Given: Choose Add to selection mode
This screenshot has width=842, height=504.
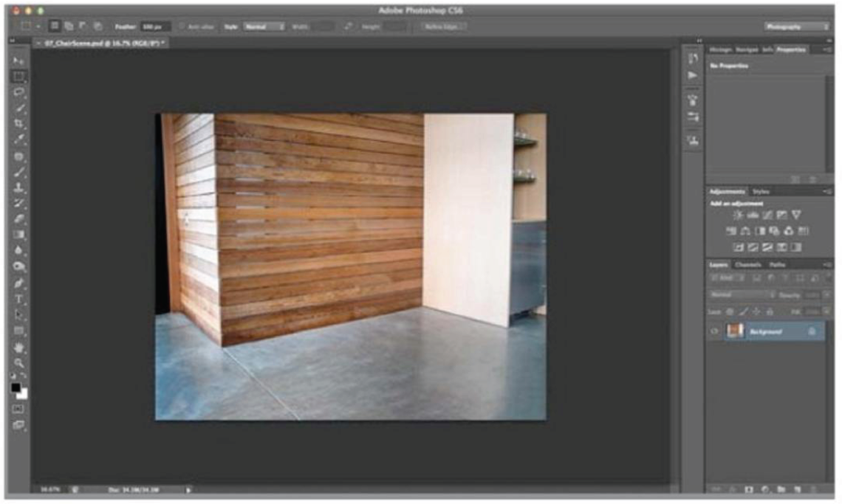Looking at the screenshot, I should (x=69, y=26).
